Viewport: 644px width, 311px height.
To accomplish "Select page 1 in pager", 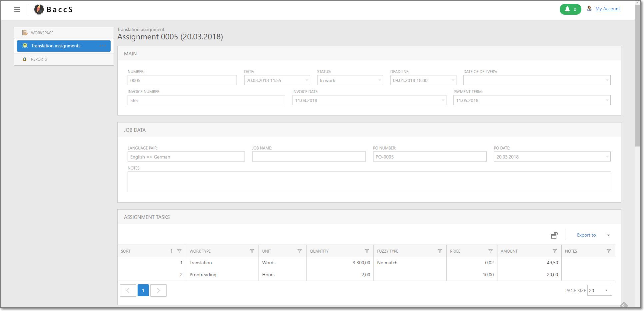I will [x=143, y=290].
